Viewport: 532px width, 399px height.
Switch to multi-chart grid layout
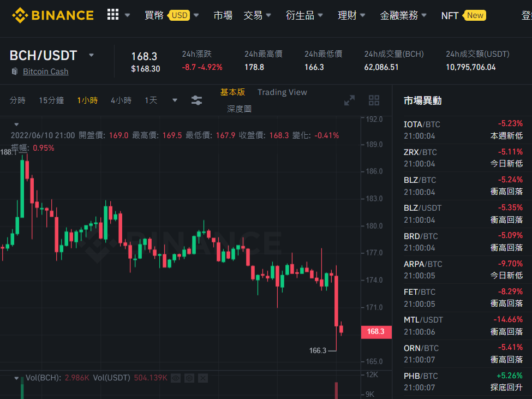point(374,100)
